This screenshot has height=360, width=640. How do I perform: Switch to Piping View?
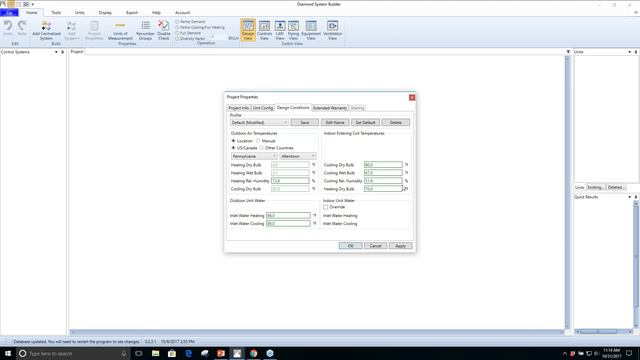[293, 30]
